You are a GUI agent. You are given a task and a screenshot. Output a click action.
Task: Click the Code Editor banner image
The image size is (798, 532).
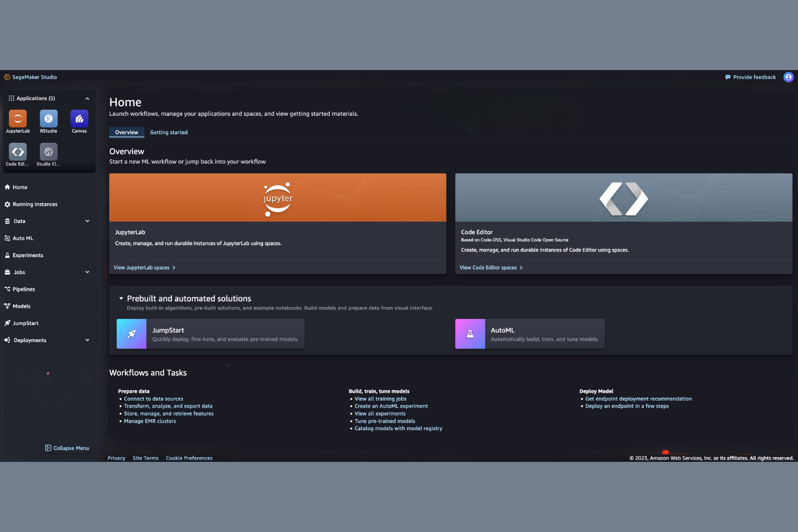click(624, 198)
